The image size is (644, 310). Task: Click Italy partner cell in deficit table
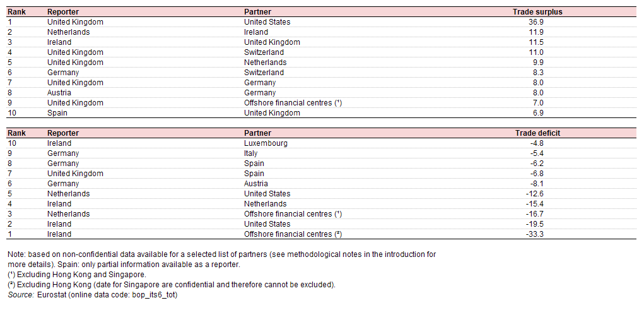(251, 153)
